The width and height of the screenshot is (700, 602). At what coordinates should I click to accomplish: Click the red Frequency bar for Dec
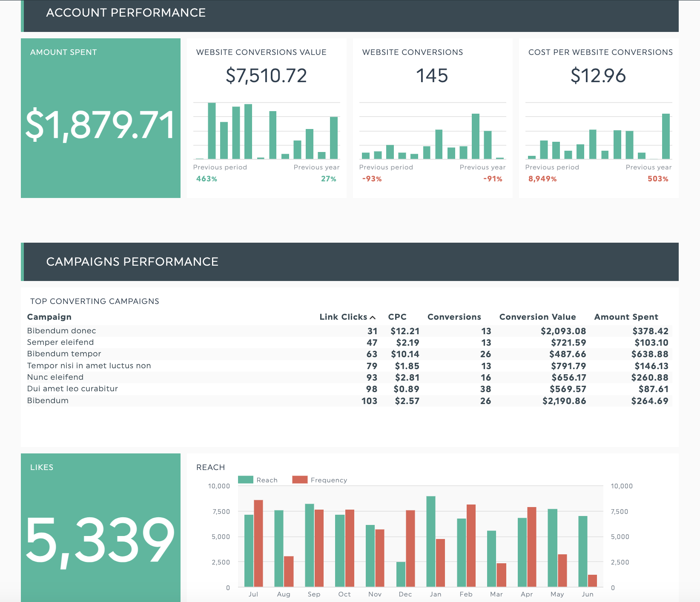tap(410, 548)
